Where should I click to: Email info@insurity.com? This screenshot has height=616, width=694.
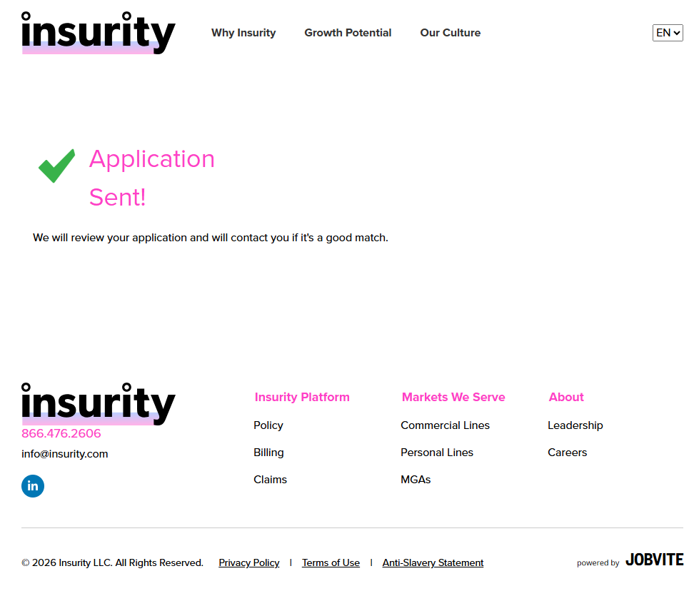point(65,454)
